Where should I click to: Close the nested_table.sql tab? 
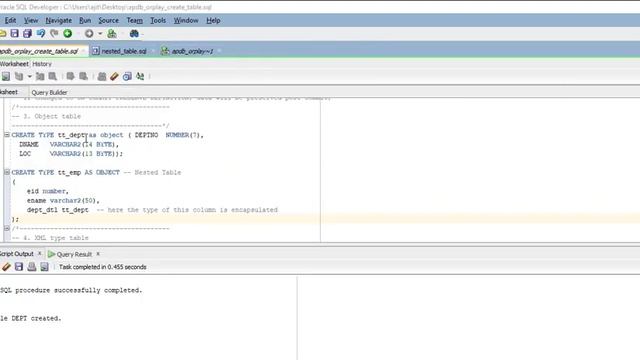153,51
